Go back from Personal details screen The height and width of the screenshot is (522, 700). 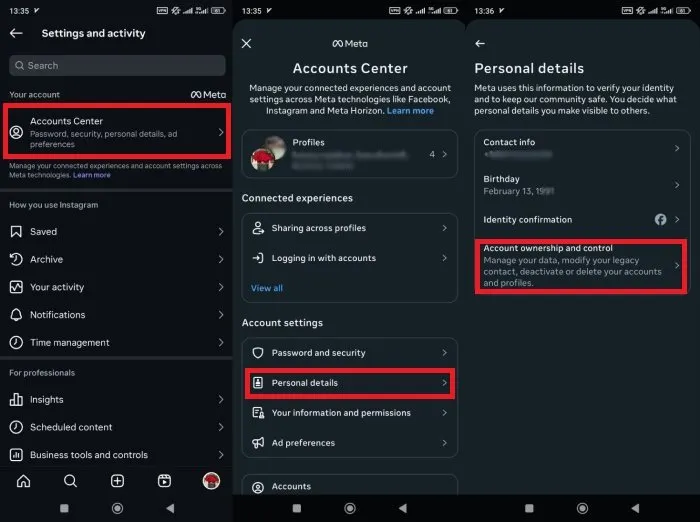point(480,44)
